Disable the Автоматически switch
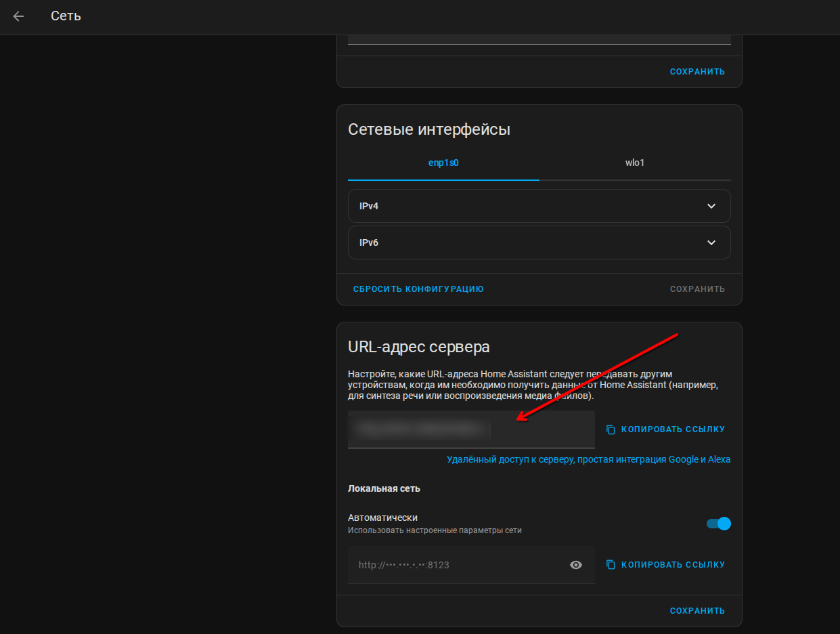The width and height of the screenshot is (840, 634). coord(719,524)
